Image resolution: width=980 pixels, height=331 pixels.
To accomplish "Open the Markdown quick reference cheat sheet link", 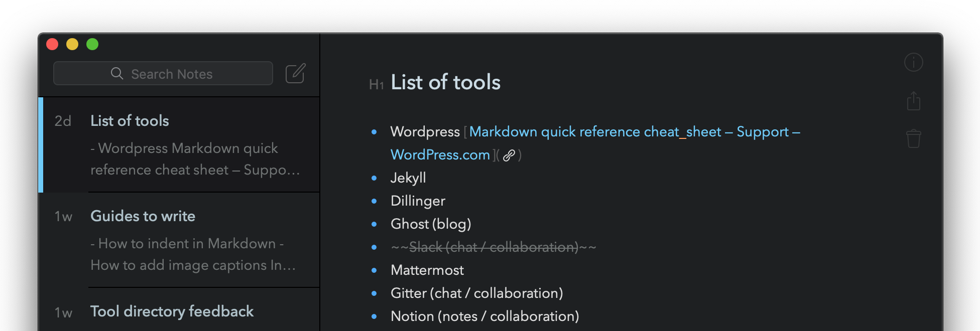I will (x=594, y=132).
